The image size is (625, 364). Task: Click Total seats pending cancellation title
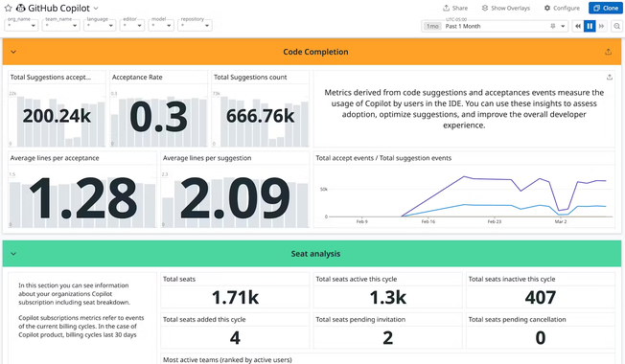[x=517, y=319]
